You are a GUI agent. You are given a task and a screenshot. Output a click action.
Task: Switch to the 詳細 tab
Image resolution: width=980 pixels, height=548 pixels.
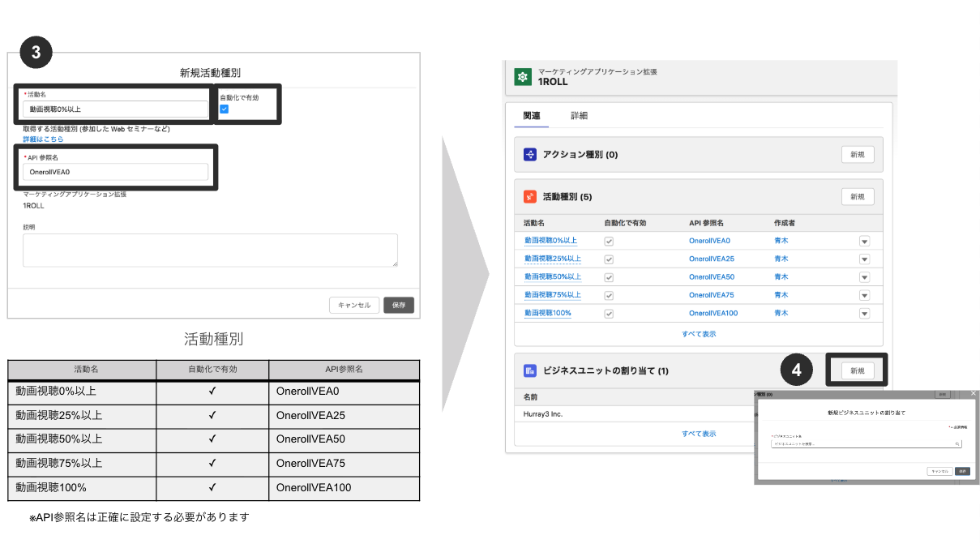pyautogui.click(x=579, y=116)
